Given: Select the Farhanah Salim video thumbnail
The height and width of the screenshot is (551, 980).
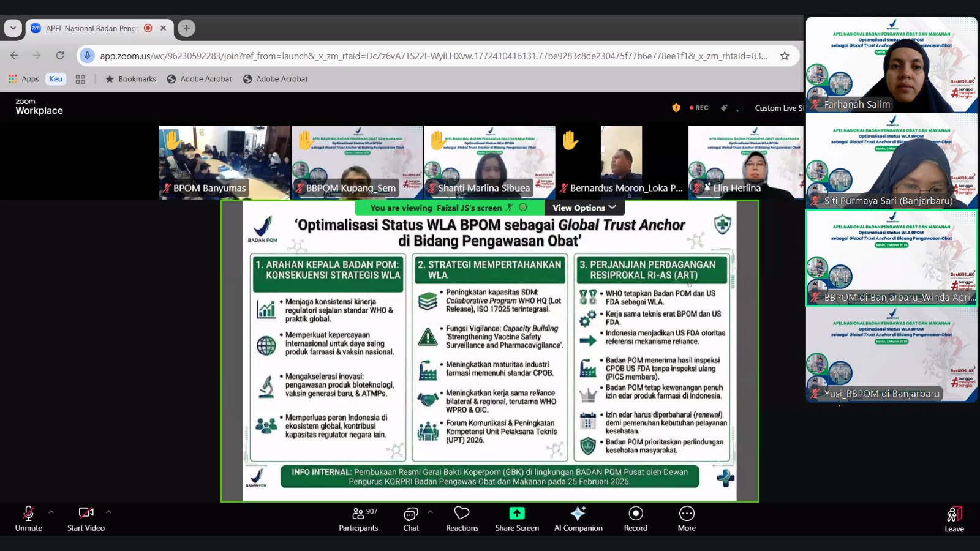Looking at the screenshot, I should point(891,65).
